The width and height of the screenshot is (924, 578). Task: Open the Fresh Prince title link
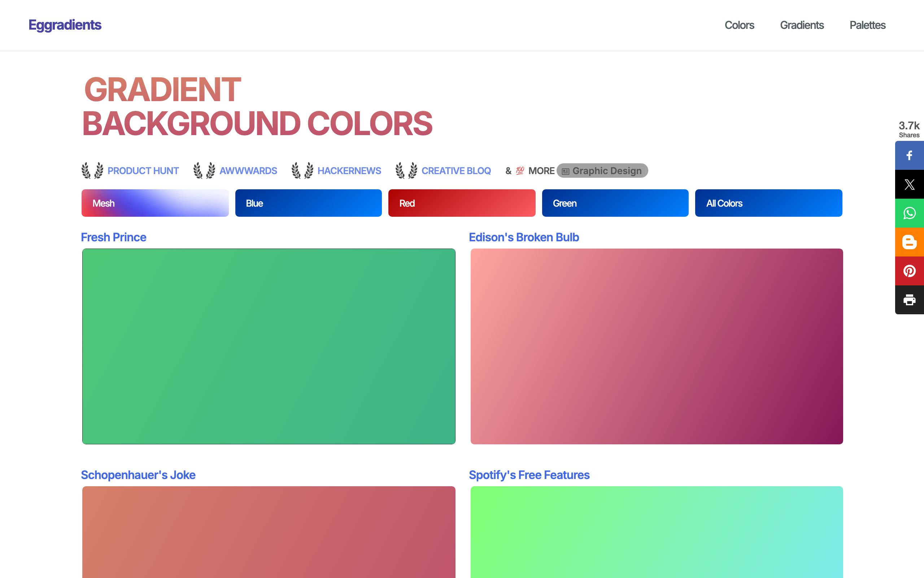tap(113, 237)
